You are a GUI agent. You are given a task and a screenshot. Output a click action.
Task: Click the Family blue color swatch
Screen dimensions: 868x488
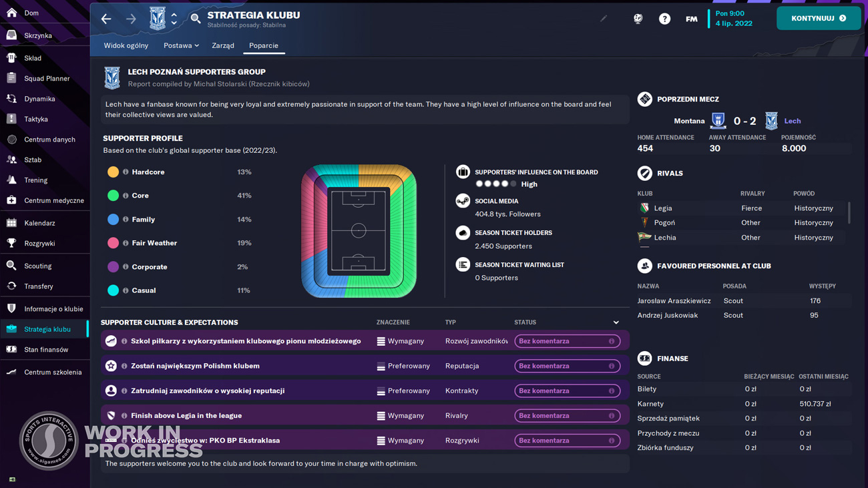(113, 219)
